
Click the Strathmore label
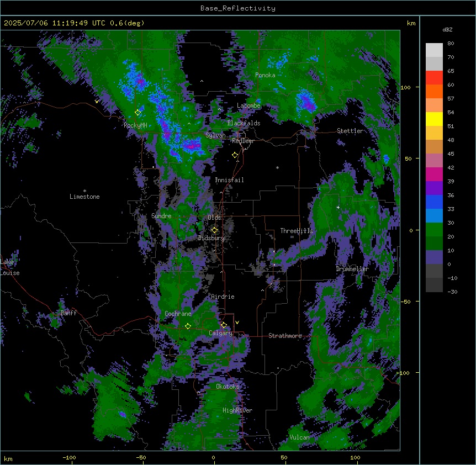click(285, 336)
